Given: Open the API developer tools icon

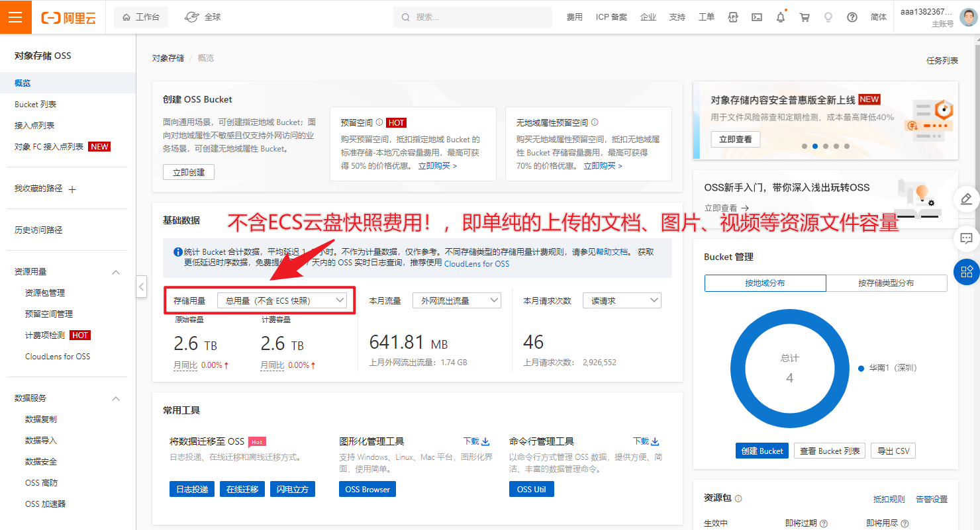Looking at the screenshot, I should [x=732, y=17].
